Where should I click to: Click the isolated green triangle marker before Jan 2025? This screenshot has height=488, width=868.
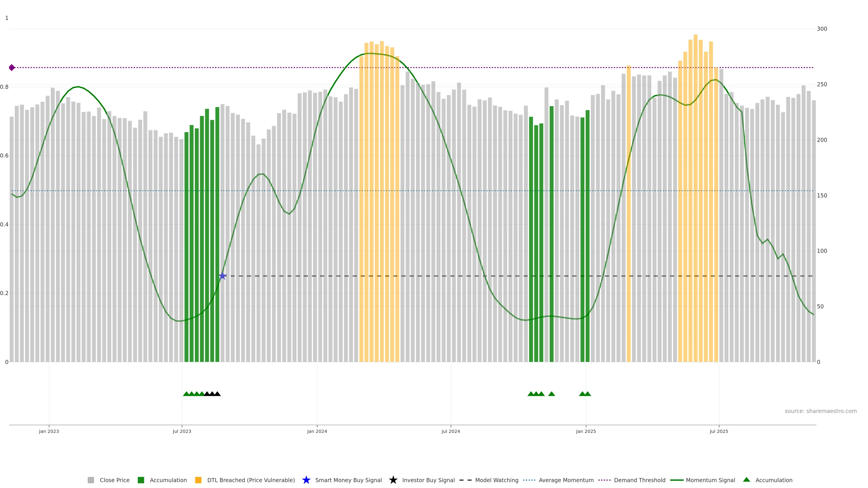(552, 394)
